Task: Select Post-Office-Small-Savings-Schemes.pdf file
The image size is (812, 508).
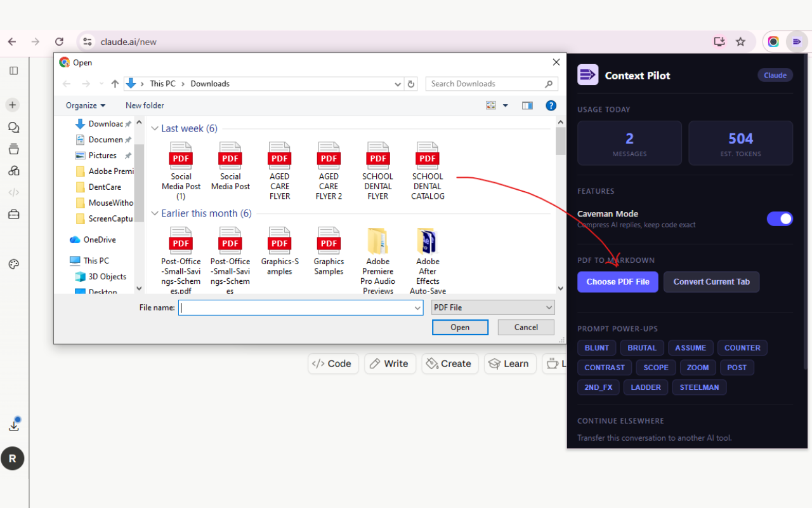Action: (x=181, y=261)
